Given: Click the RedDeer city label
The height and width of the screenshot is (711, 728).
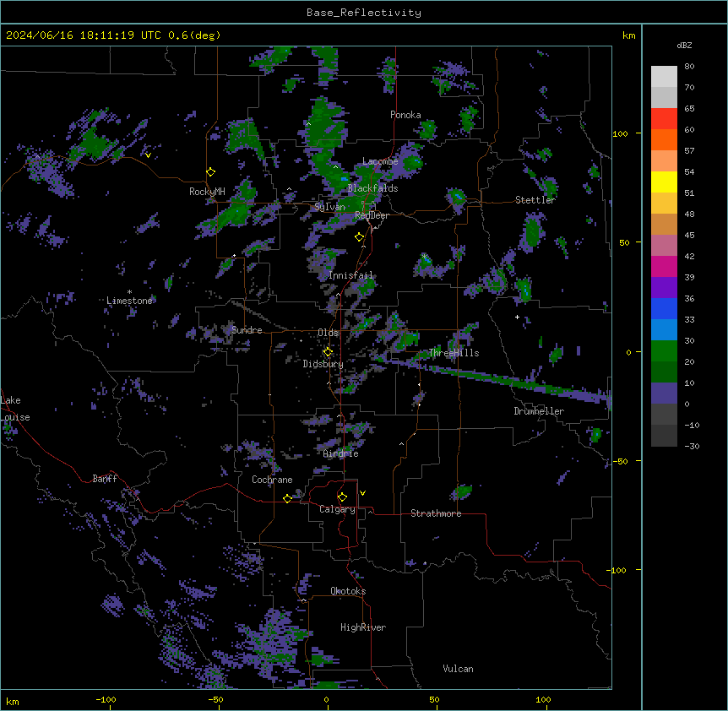Looking at the screenshot, I should coord(372,215).
